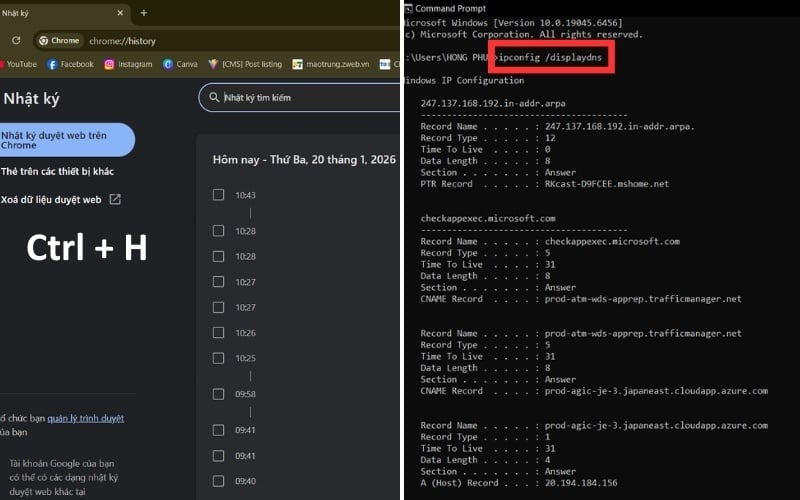Click the RKcast-D9FCEE.mshome.net PTR record
Screen dimensions: 800x500
pos(607,184)
